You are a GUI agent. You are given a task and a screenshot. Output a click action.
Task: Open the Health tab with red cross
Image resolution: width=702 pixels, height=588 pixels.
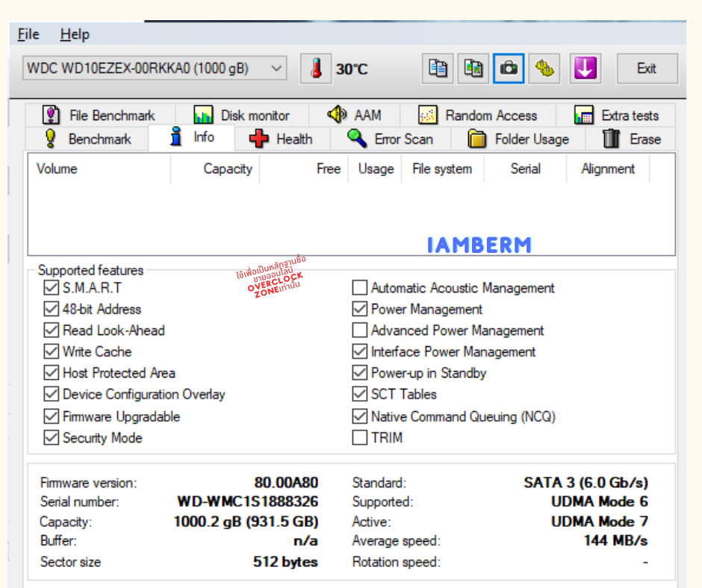[x=281, y=139]
